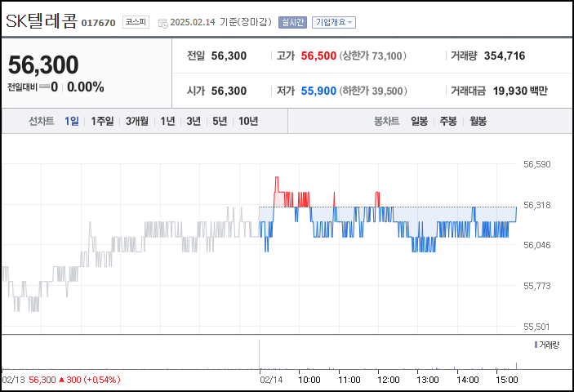The width and height of the screenshot is (574, 392).
Task: Click the 02/14 date axis label
Action: point(271,380)
